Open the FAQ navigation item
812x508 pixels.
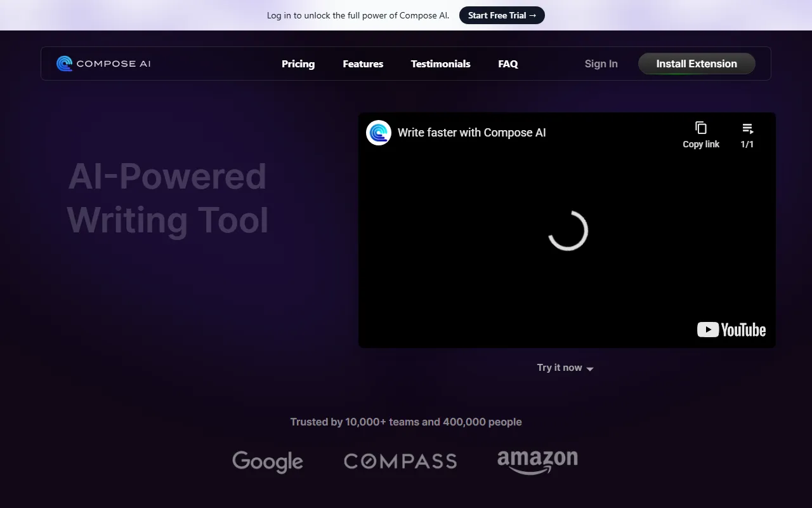pyautogui.click(x=508, y=64)
